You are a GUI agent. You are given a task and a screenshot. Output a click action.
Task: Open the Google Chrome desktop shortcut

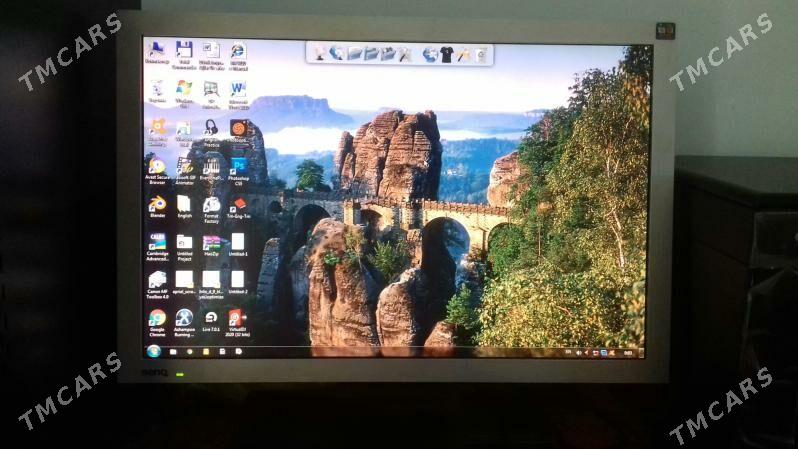158,318
